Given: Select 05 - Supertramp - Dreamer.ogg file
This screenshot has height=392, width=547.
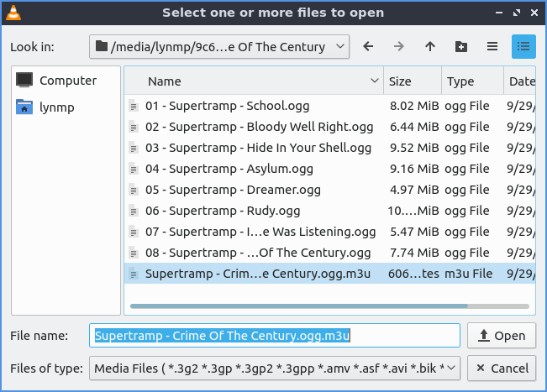Looking at the screenshot, I should click(x=221, y=190).
